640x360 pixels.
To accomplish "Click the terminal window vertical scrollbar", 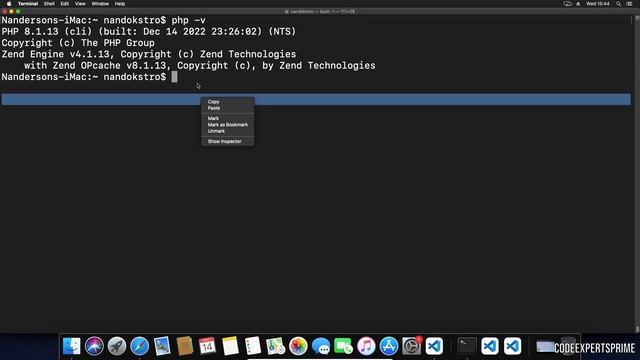I will click(x=637, y=173).
